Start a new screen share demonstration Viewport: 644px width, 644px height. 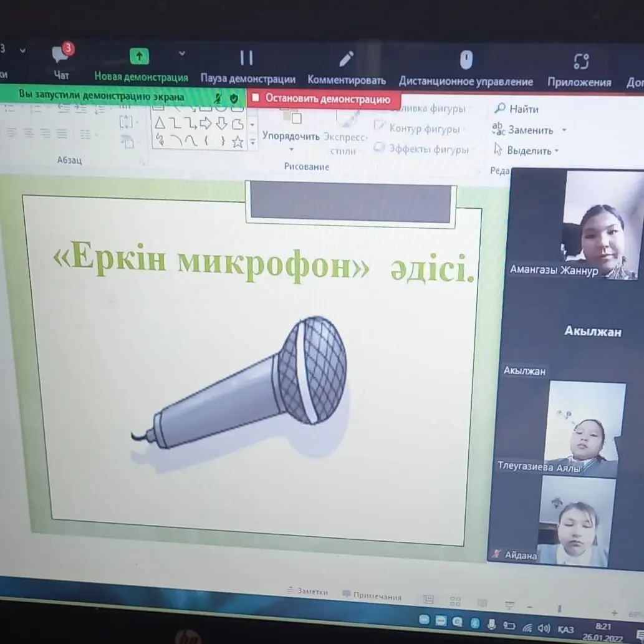point(140,65)
